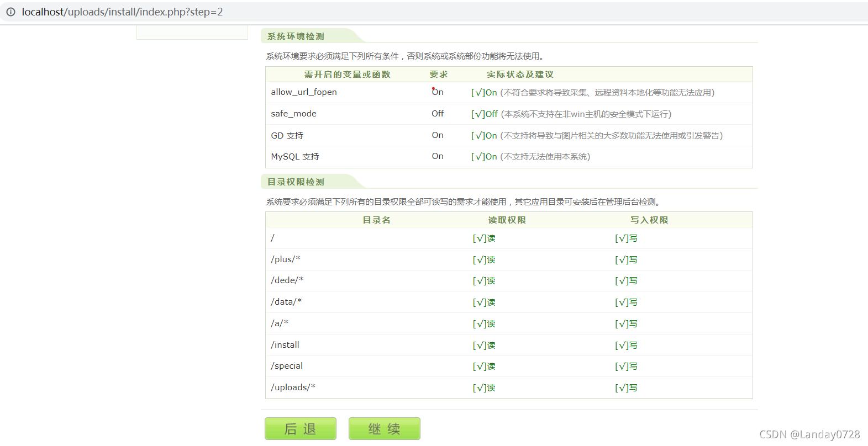Screen dimensions: 868x446
Task: Click the On requirement for GD 支持
Action: [x=438, y=135]
